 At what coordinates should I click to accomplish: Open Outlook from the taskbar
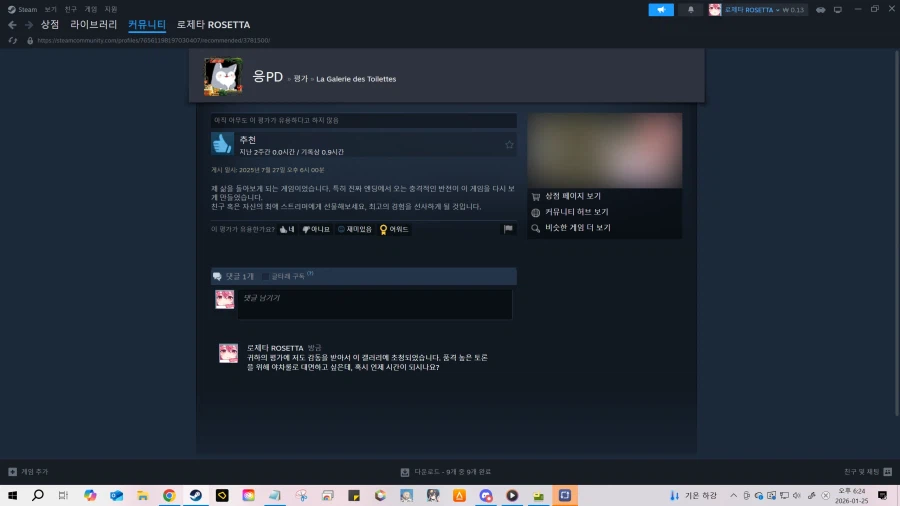(x=117, y=495)
